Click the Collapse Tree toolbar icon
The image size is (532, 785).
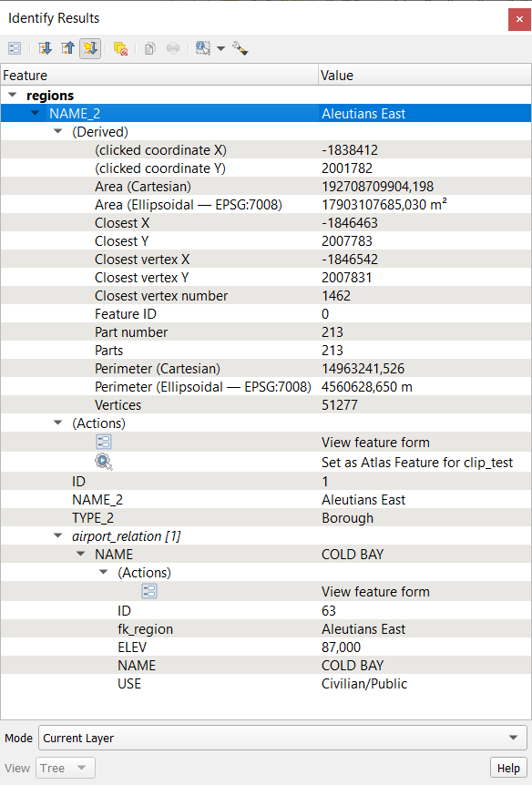coord(67,48)
